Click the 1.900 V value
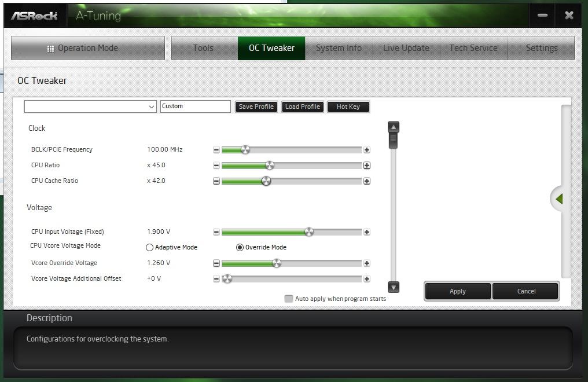Viewport: 588px width, 382px height. tap(159, 232)
